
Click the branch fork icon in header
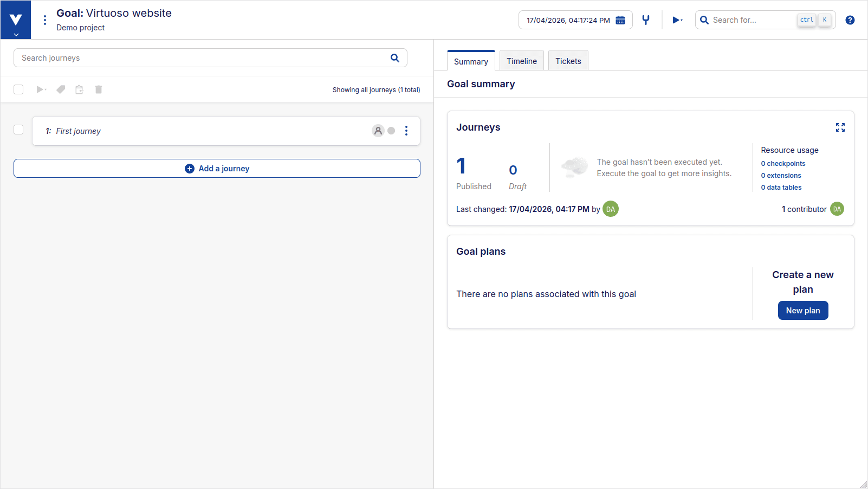[646, 20]
